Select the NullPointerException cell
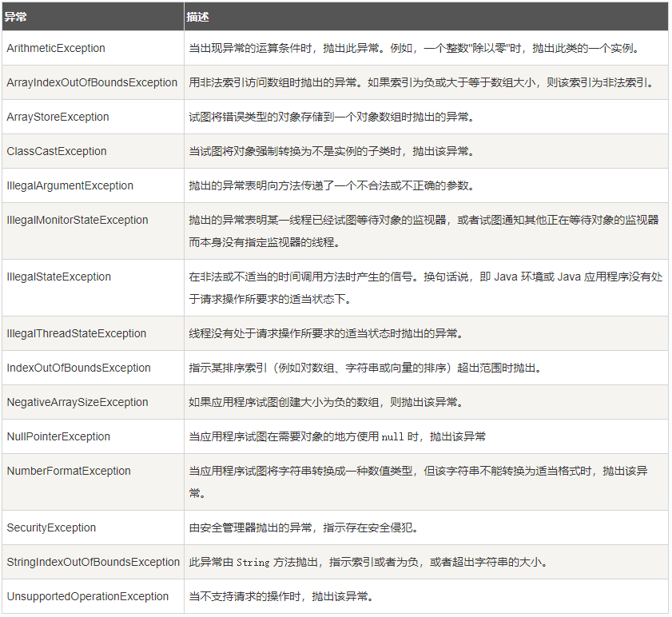The height and width of the screenshot is (617, 672). tap(93, 436)
